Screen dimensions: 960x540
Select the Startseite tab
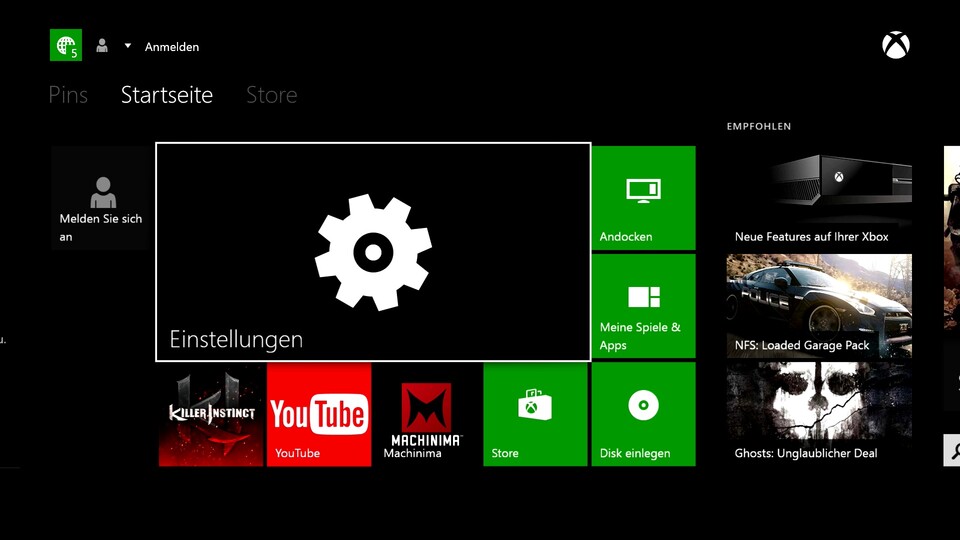point(167,95)
